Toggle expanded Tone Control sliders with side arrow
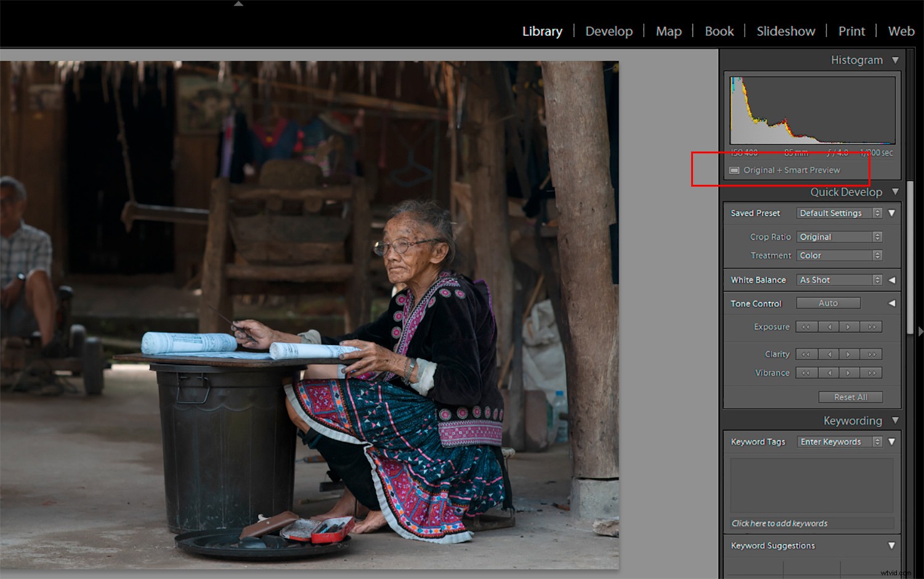924x579 pixels. 892,302
